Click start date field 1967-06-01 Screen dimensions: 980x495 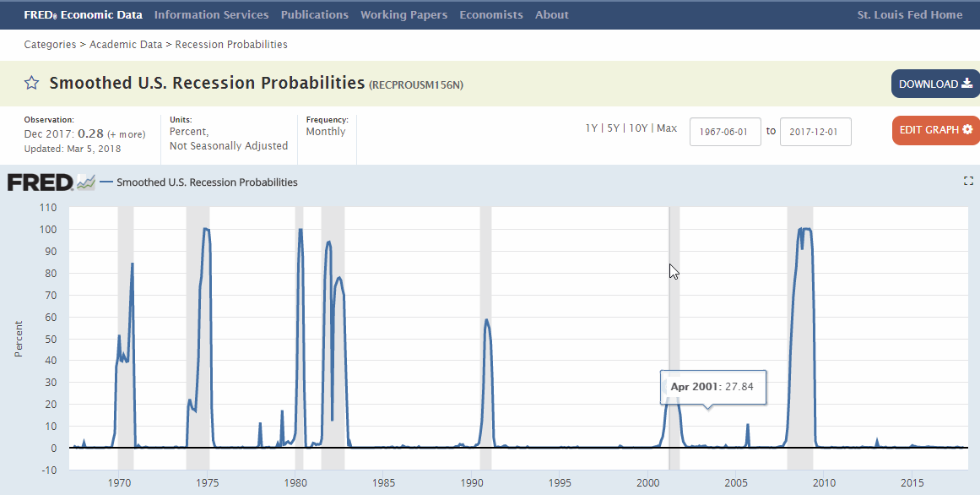[725, 132]
